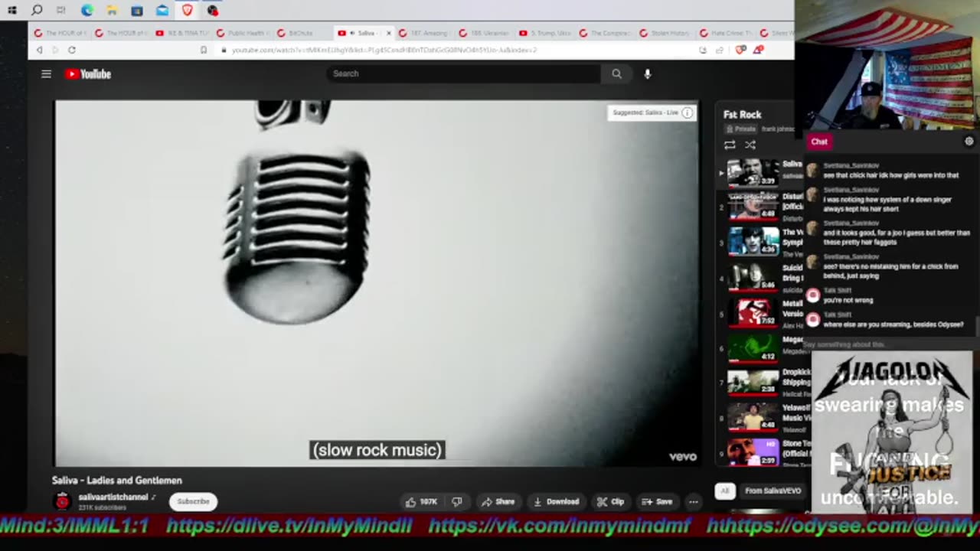Play the Metallica playlist video, lasting 7:52
The image size is (980, 551).
[x=753, y=312]
